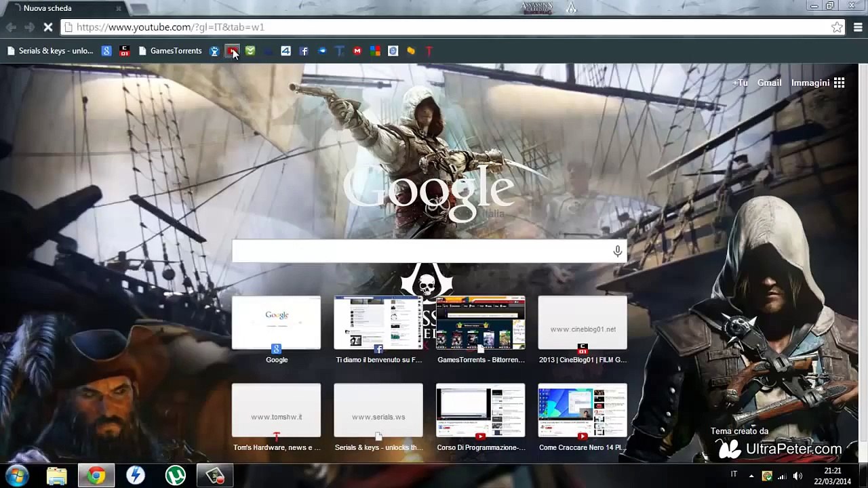The height and width of the screenshot is (488, 868).
Task: Open the Gmail link
Action: point(769,83)
